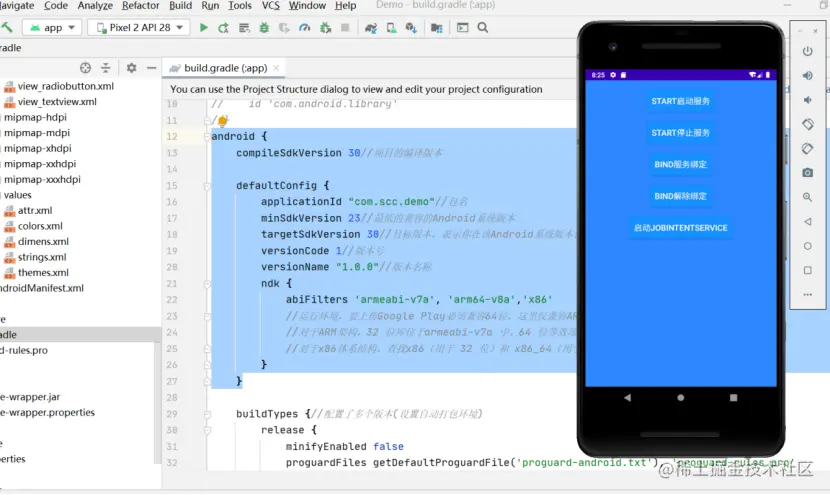Collapse the android block fold marker

point(207,137)
